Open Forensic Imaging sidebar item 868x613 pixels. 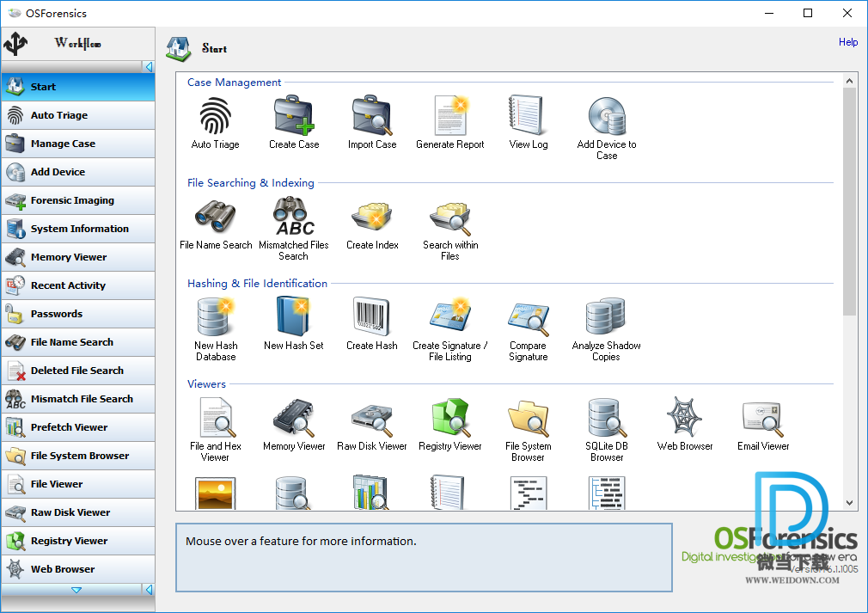(78, 200)
